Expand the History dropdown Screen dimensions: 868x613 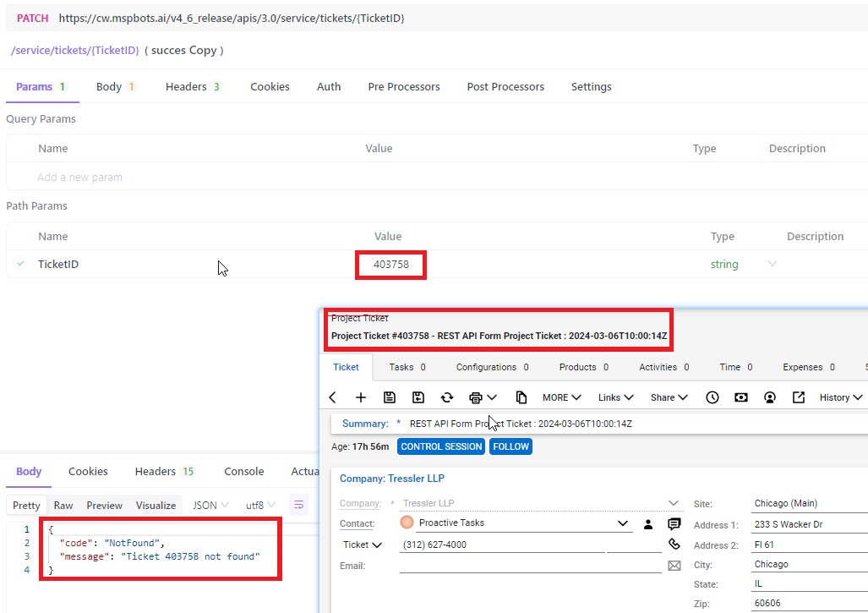pyautogui.click(x=841, y=397)
